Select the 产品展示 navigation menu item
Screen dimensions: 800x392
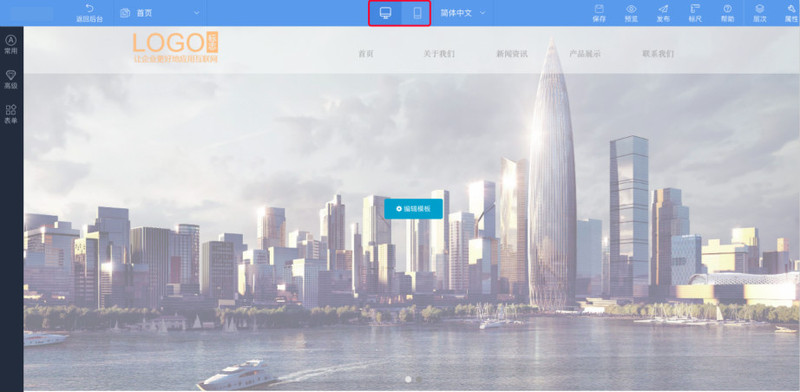[585, 54]
